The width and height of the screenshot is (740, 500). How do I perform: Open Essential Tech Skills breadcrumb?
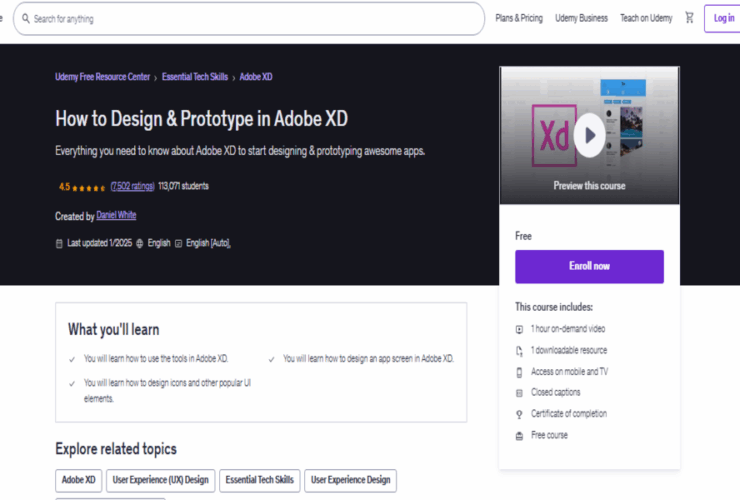195,77
